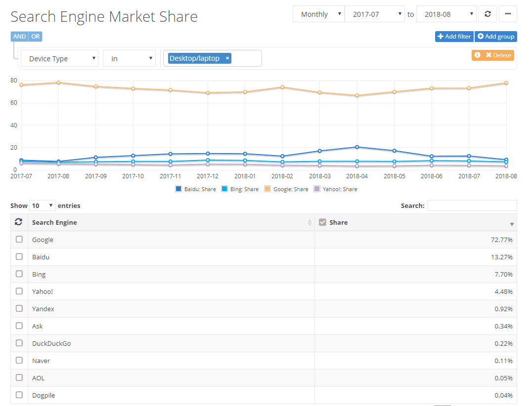Open the 2018-08 end date dropdown
This screenshot has width=532, height=406.
pyautogui.click(x=446, y=14)
